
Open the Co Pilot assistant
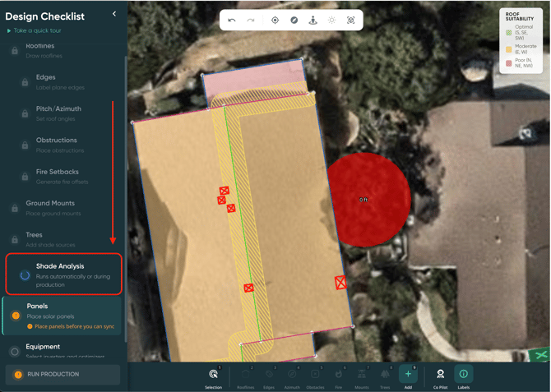[440, 376]
